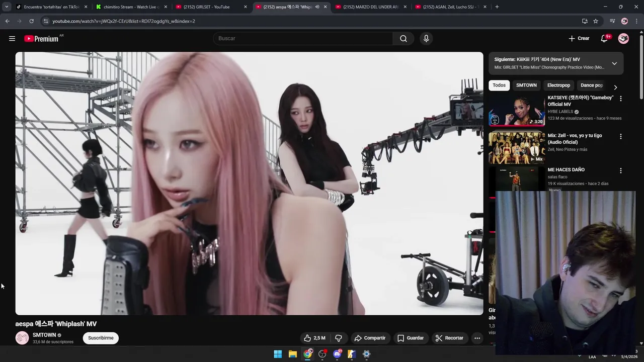Open Chrome media control icon

pos(612,21)
